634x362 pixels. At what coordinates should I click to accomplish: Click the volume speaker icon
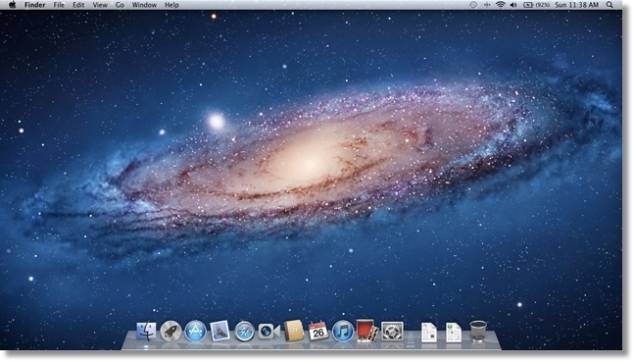[x=514, y=5]
